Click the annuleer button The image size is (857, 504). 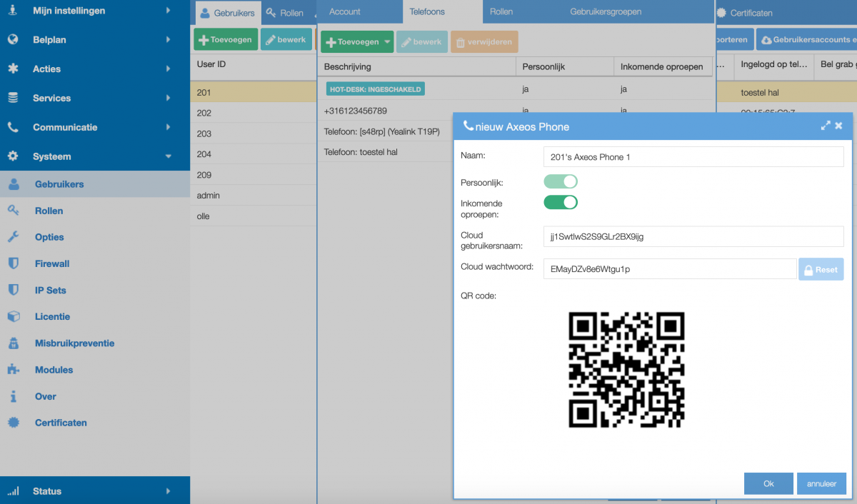[821, 483]
